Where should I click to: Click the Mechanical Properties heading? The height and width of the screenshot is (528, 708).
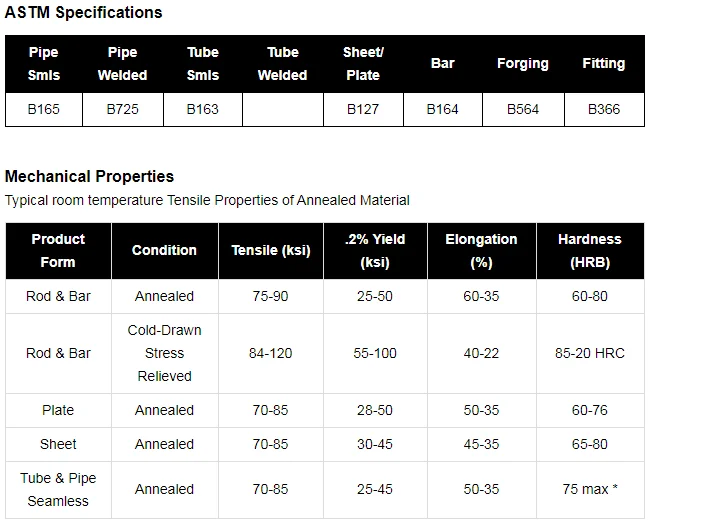pyautogui.click(x=90, y=177)
